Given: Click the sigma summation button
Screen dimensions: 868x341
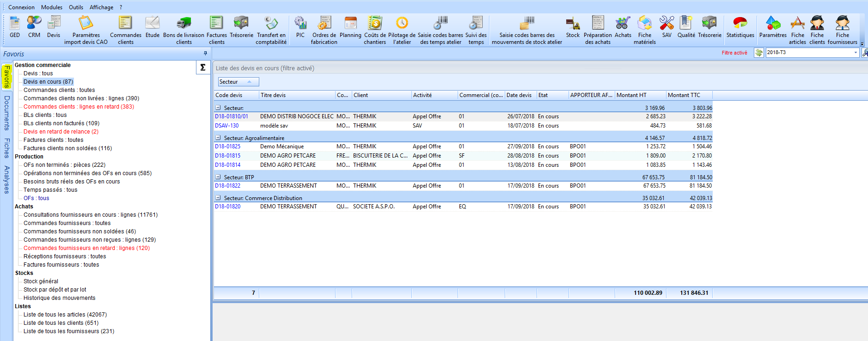Looking at the screenshot, I should point(202,67).
